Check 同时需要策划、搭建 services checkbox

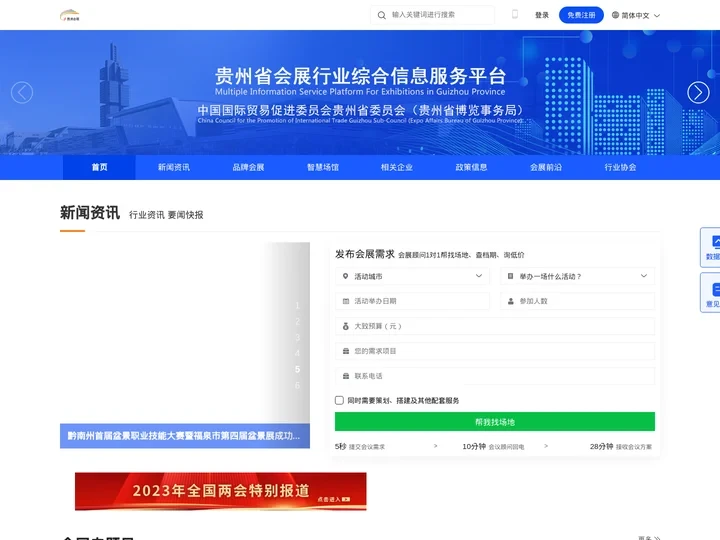339,400
